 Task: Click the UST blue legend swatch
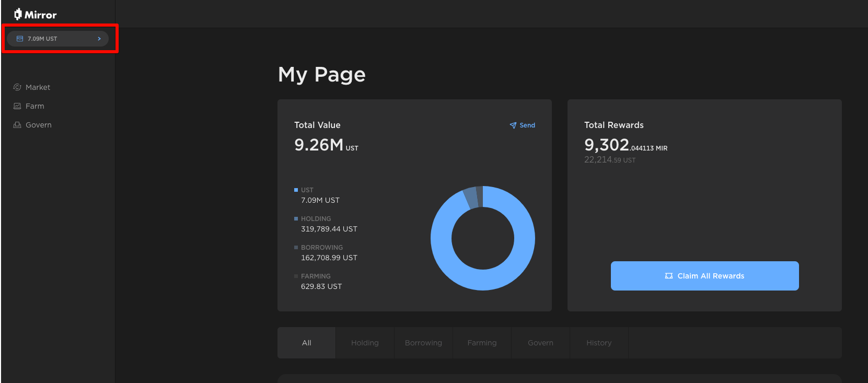[296, 190]
